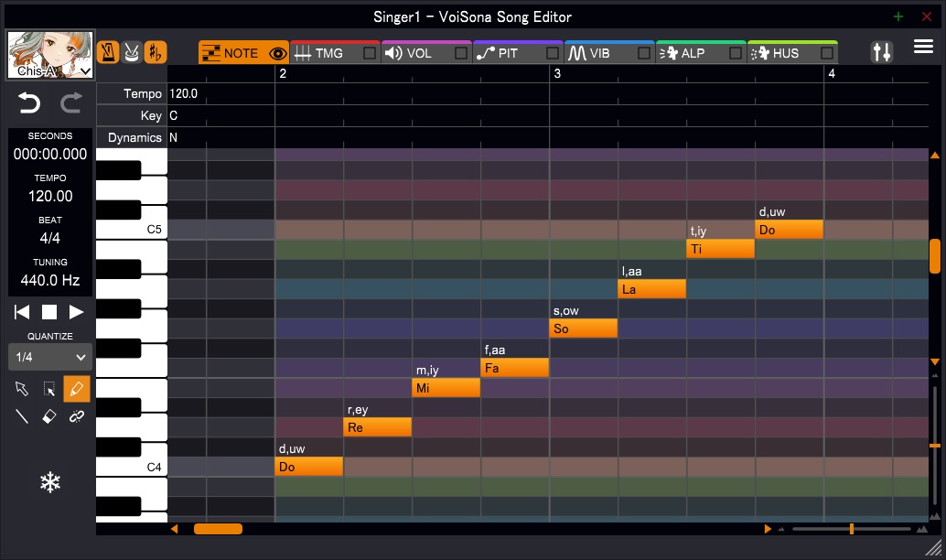946x560 pixels.
Task: Click the vertical zoom slider handle
Action: tap(934, 446)
